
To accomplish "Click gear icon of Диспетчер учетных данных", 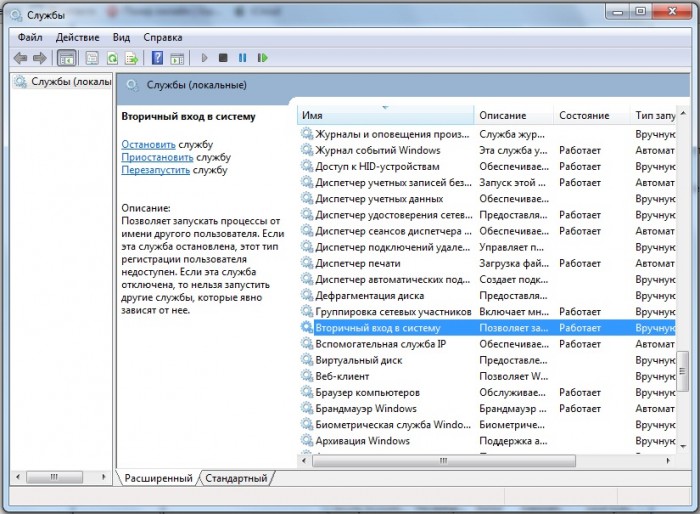I will click(307, 198).
